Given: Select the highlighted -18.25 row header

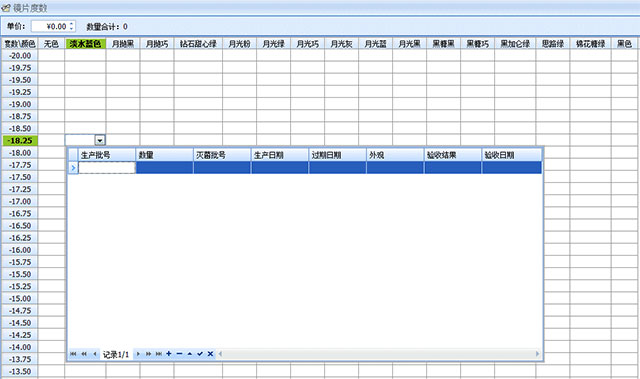Looking at the screenshot, I should (20, 140).
